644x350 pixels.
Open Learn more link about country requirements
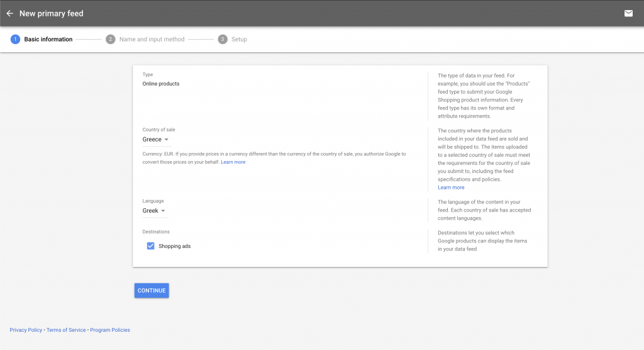[451, 188]
